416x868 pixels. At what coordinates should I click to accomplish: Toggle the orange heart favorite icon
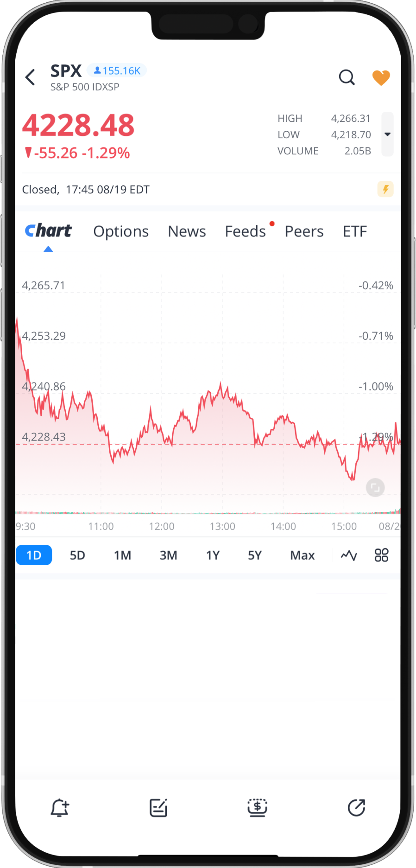point(381,77)
